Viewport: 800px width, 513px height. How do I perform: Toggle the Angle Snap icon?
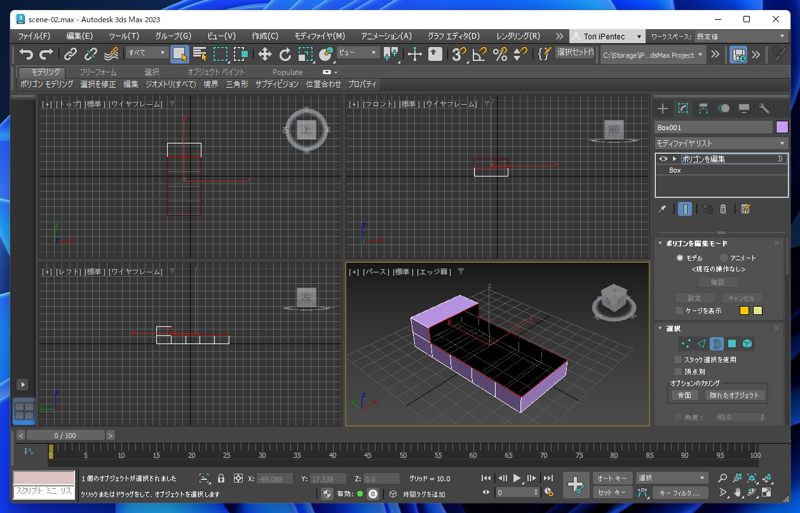click(479, 54)
